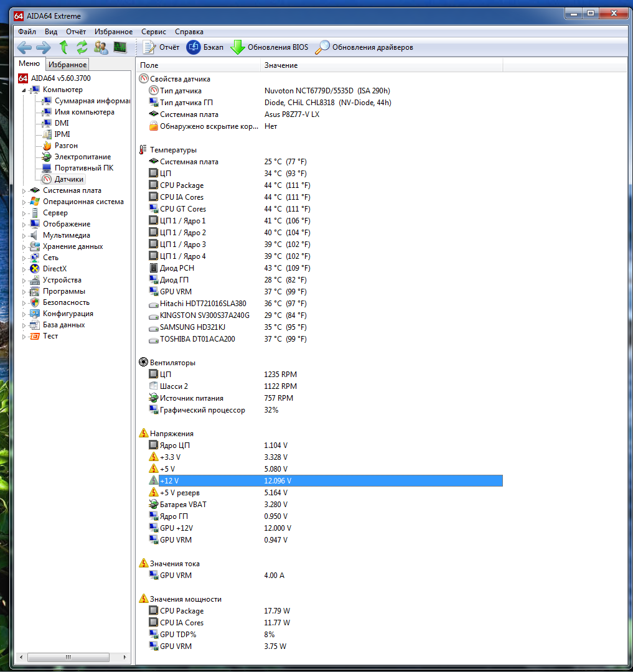
Task: Click the Back navigation arrow
Action: 24,47
